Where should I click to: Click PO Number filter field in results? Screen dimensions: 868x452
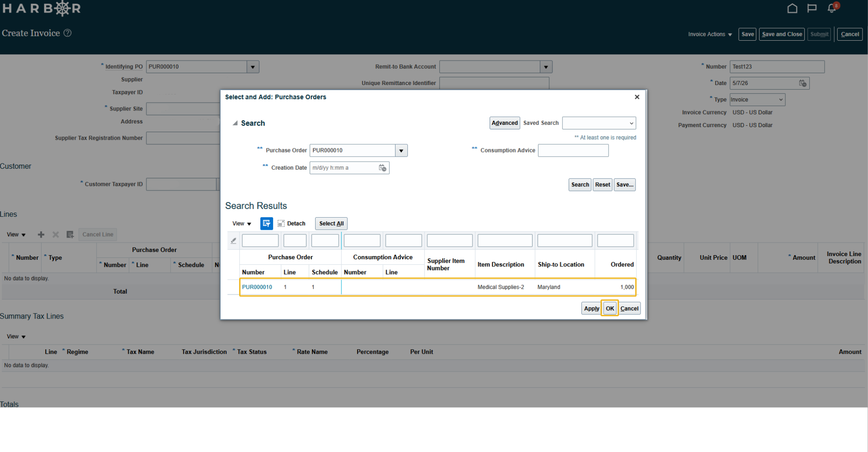click(260, 241)
